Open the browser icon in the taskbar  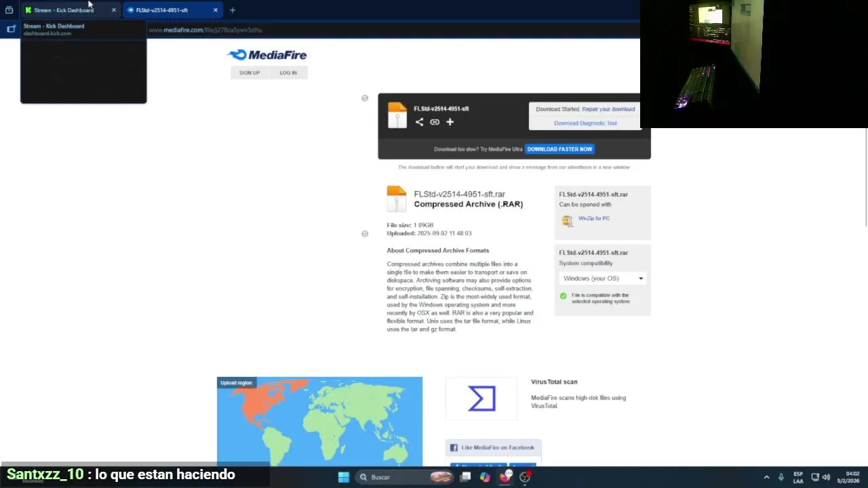click(x=505, y=477)
